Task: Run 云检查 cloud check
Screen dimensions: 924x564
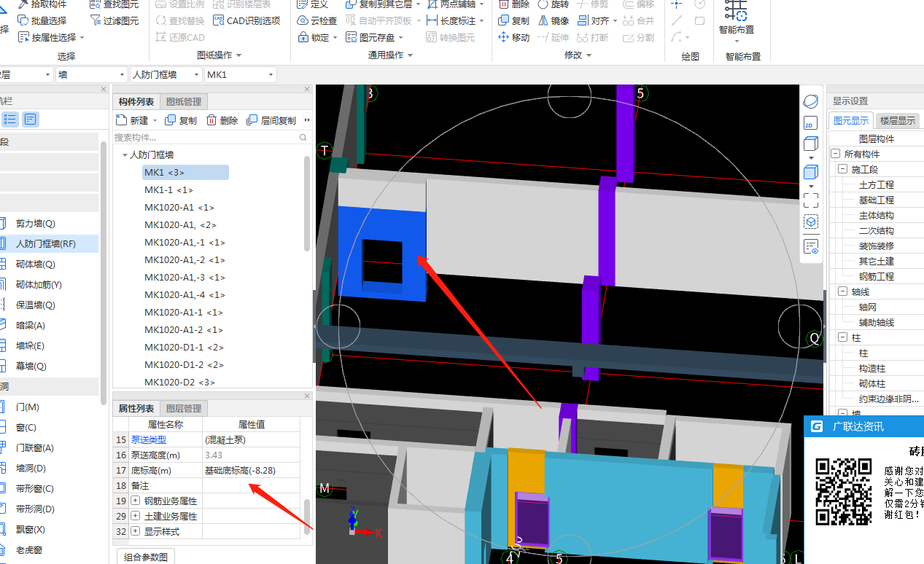Action: pos(317,20)
